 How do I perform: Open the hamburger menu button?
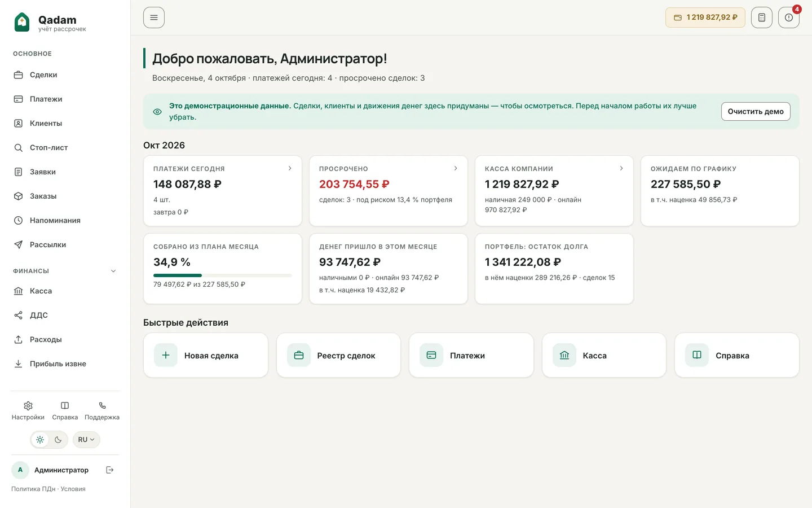(154, 17)
